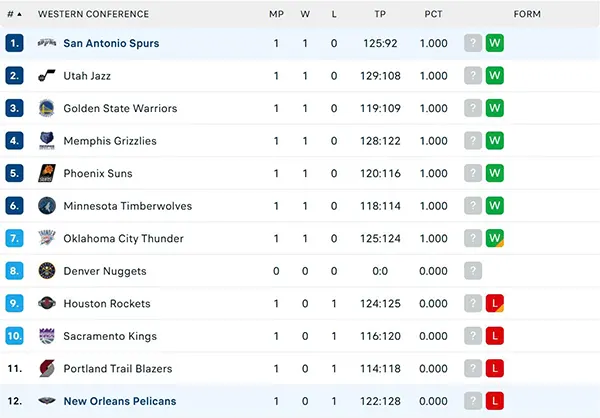
Task: Click the rank 1 position badge
Action: 14,43
